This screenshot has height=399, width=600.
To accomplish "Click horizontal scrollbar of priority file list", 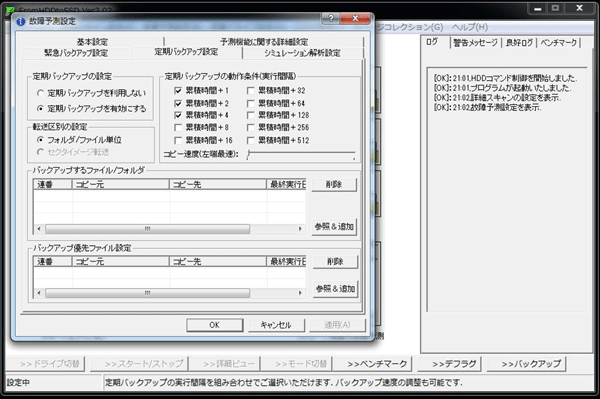I will tap(147, 293).
